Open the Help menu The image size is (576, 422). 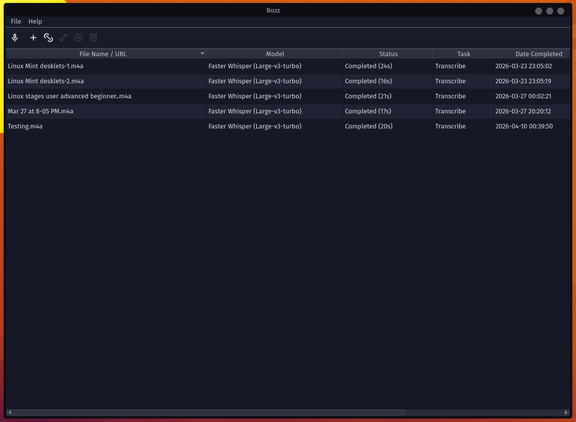(x=35, y=21)
